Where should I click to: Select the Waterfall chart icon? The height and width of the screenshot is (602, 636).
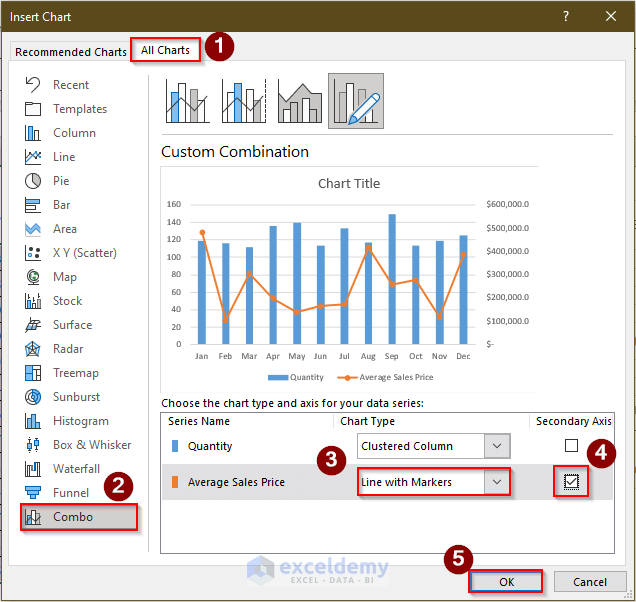pyautogui.click(x=33, y=469)
